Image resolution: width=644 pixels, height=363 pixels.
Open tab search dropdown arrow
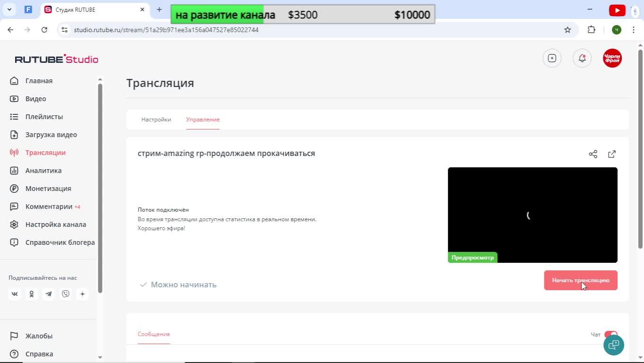point(9,9)
